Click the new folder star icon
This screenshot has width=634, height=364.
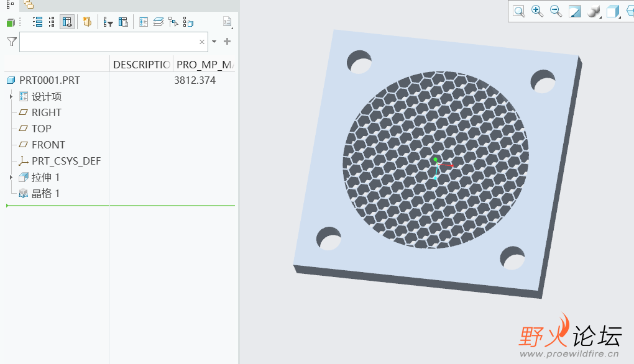tap(87, 22)
